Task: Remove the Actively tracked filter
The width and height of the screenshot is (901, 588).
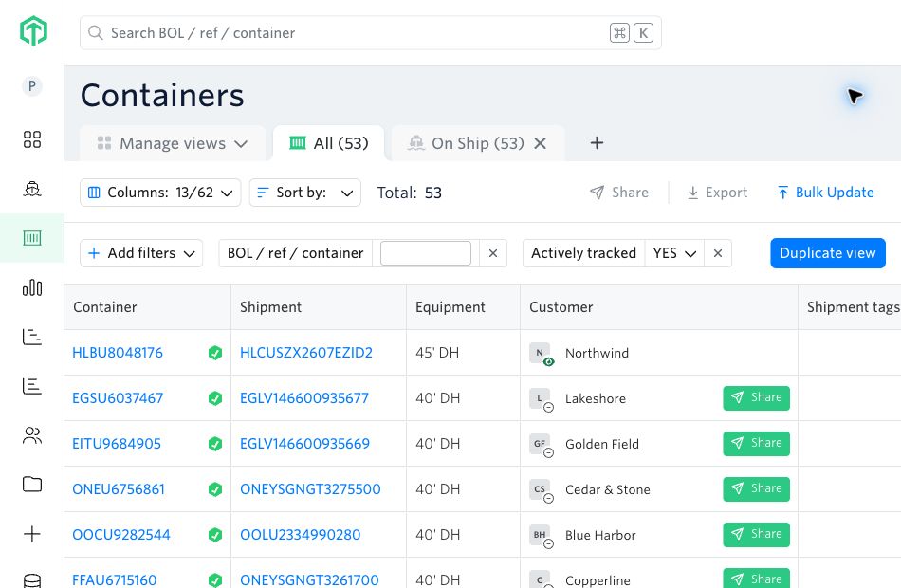Action: click(x=718, y=253)
